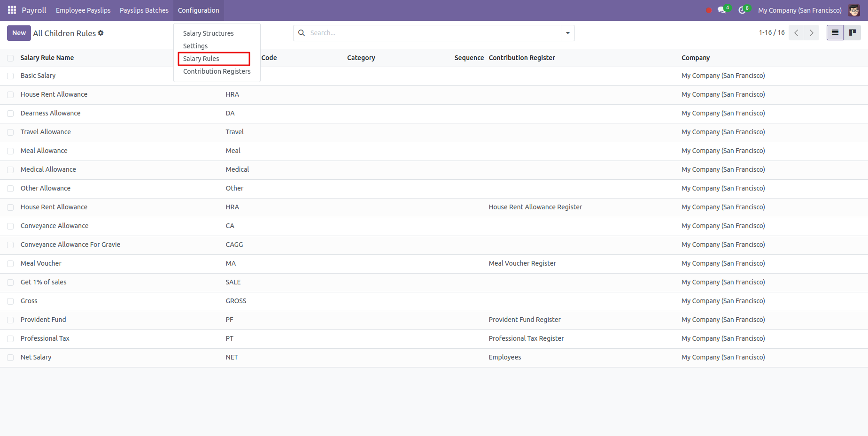Switch to kanban view
The image size is (868, 436).
852,33
